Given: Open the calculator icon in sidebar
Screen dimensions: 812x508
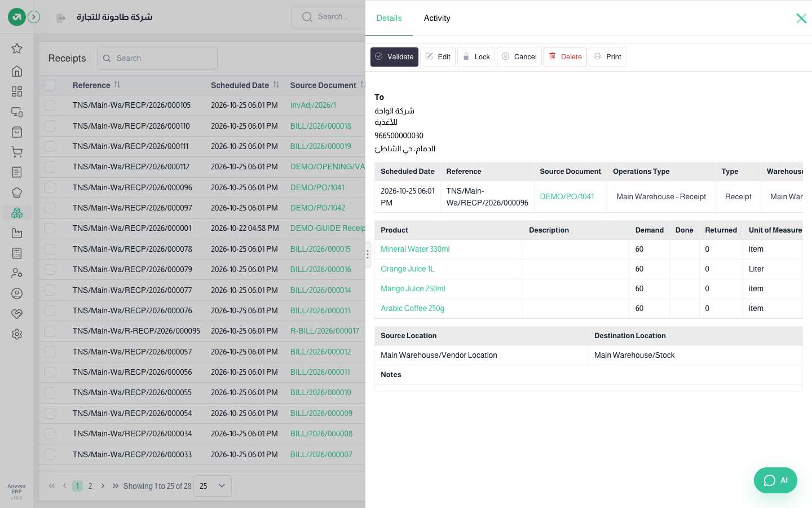Looking at the screenshot, I should [x=17, y=253].
